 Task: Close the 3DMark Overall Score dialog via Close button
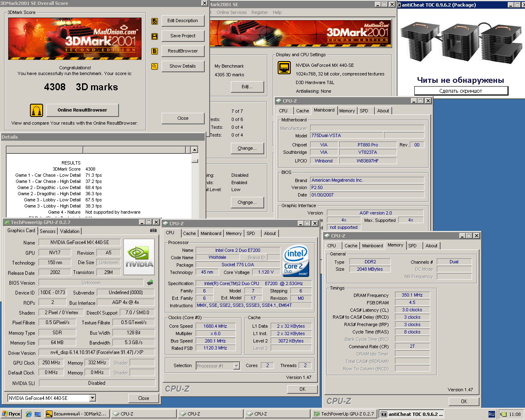183,119
